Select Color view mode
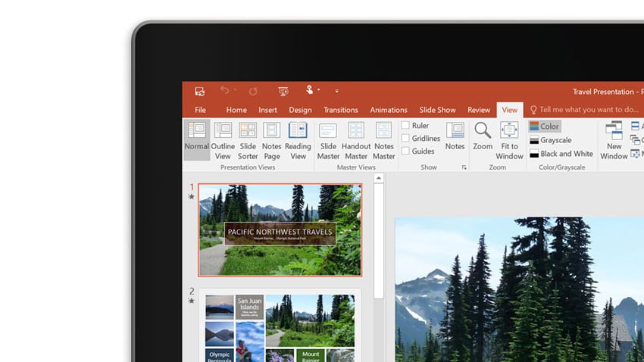The width and height of the screenshot is (644, 362). [545, 126]
